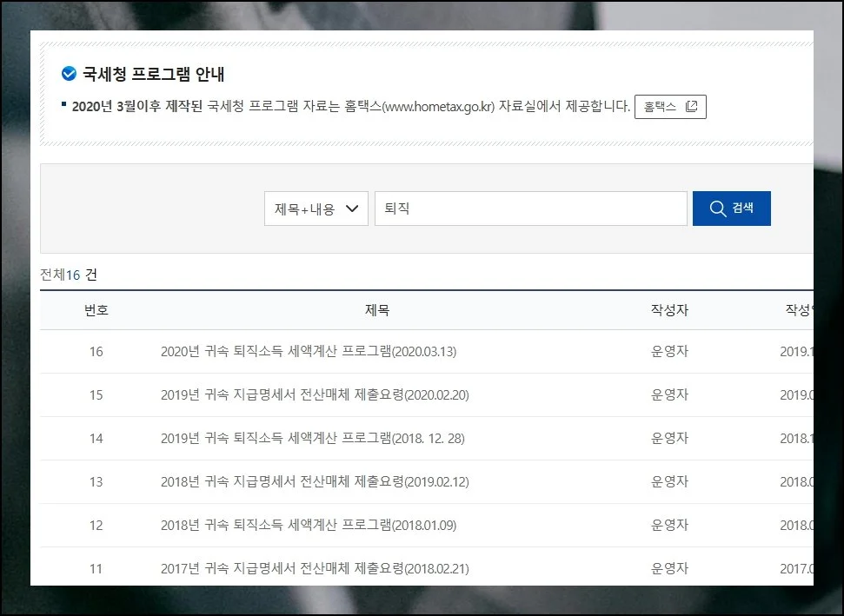Open the 홈택스 link button
Image resolution: width=844 pixels, height=616 pixels.
[669, 107]
